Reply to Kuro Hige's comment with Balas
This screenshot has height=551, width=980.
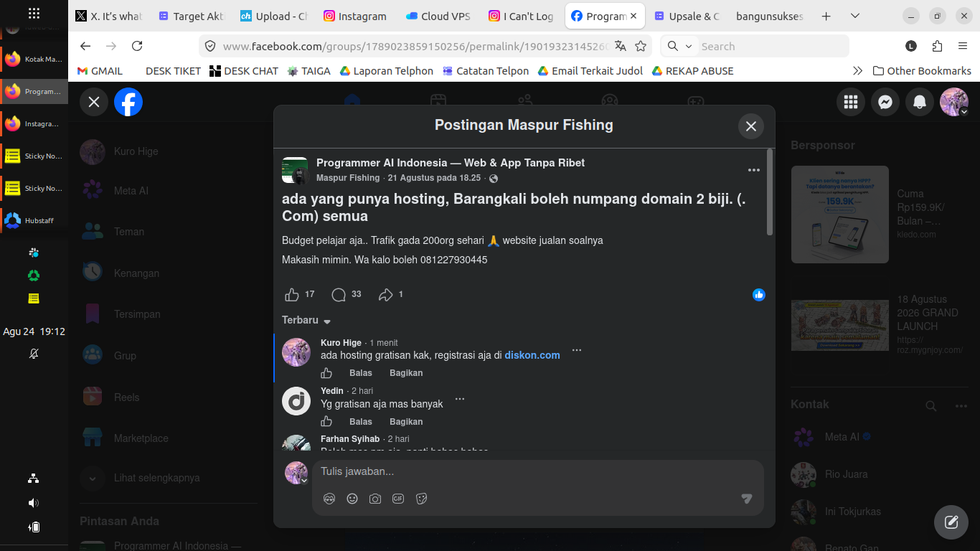[361, 373]
